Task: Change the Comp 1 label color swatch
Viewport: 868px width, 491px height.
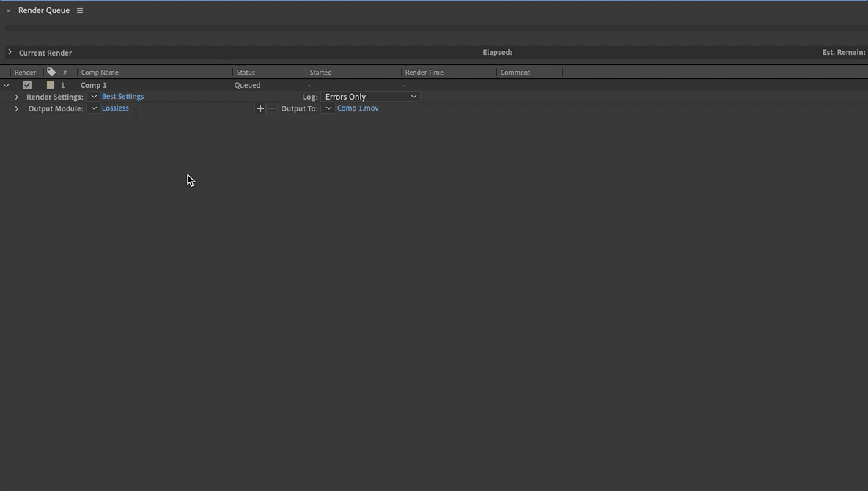Action: pos(51,85)
